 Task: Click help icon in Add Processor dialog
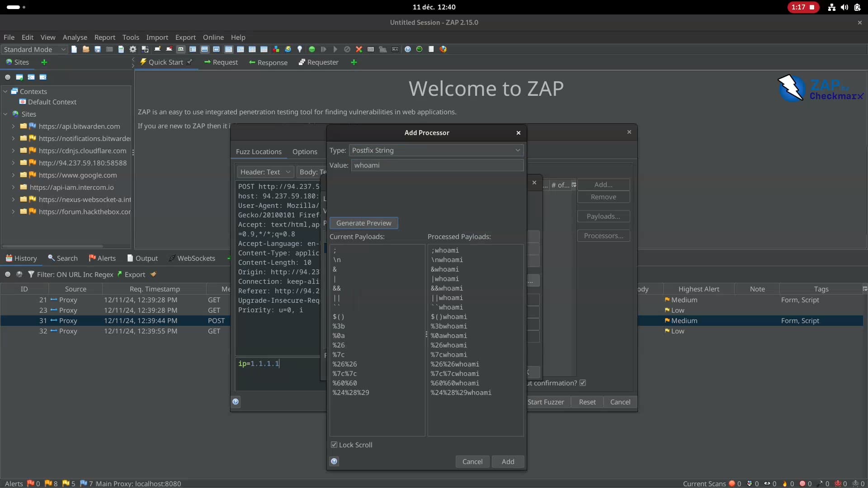click(334, 461)
